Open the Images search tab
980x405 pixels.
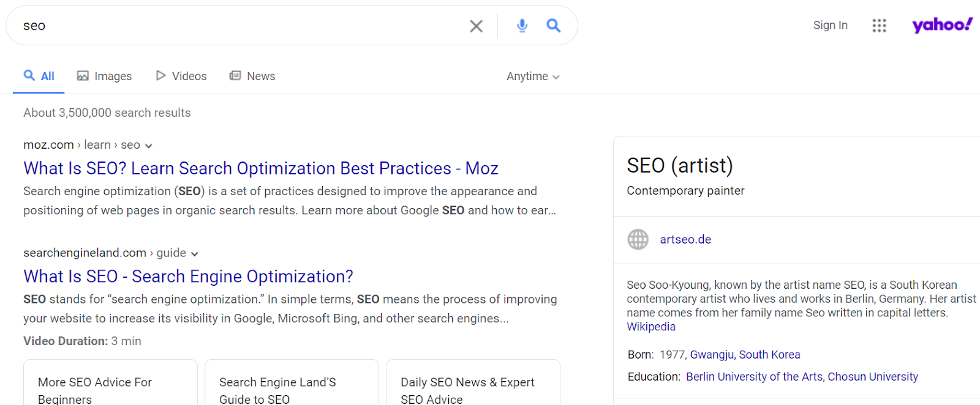105,76
